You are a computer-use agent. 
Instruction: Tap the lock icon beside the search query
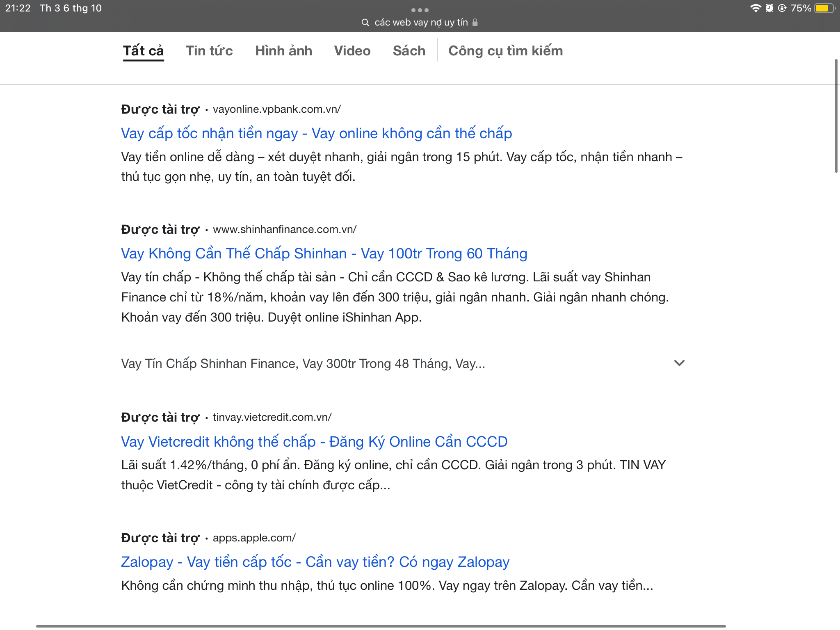point(475,22)
